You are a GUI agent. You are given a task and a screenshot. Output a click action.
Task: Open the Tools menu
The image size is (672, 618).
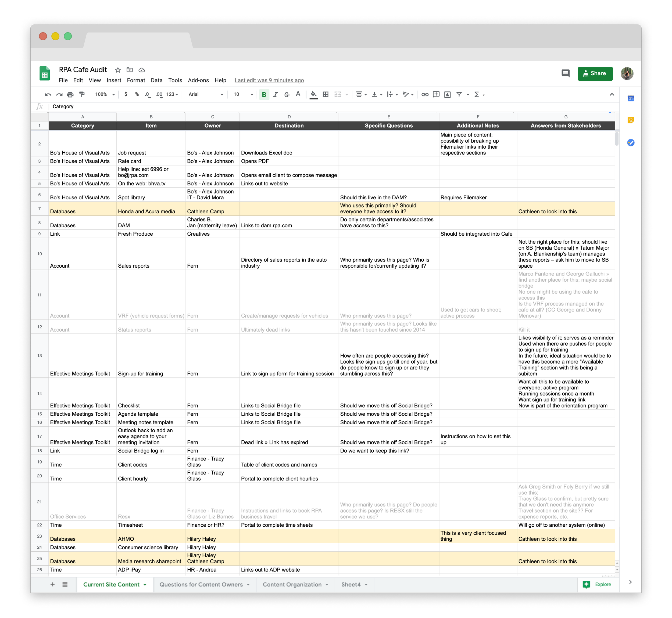click(175, 80)
